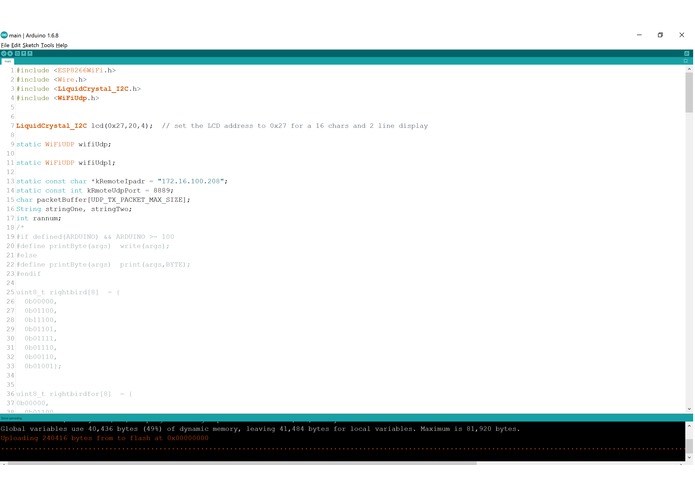Expand the tab options dropdown arrow
Screen dimensions: 695x494
coord(686,61)
